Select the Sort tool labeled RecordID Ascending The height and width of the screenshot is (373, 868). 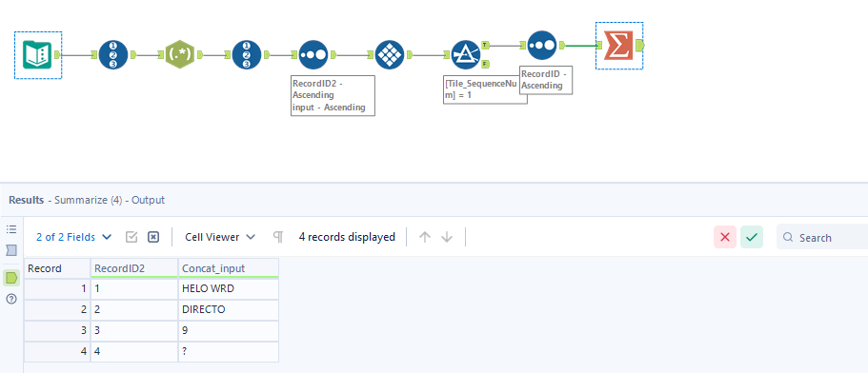(542, 46)
